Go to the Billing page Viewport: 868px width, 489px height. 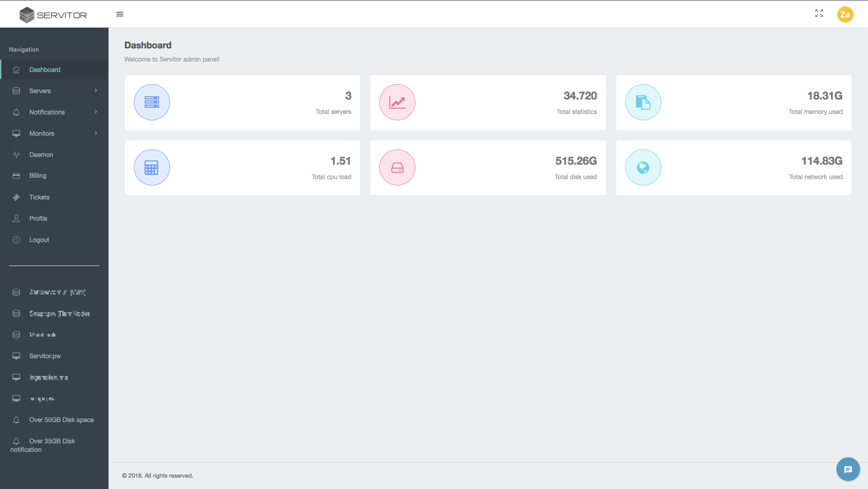(x=38, y=176)
